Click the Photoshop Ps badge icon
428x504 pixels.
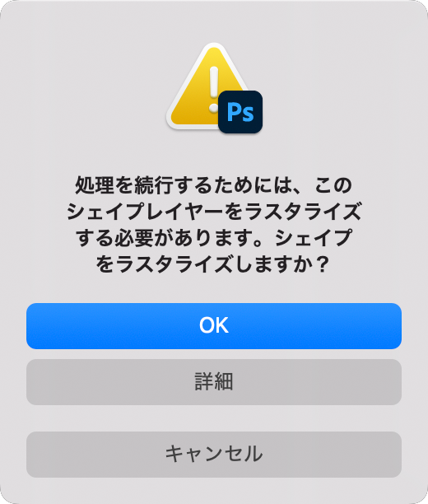point(240,112)
